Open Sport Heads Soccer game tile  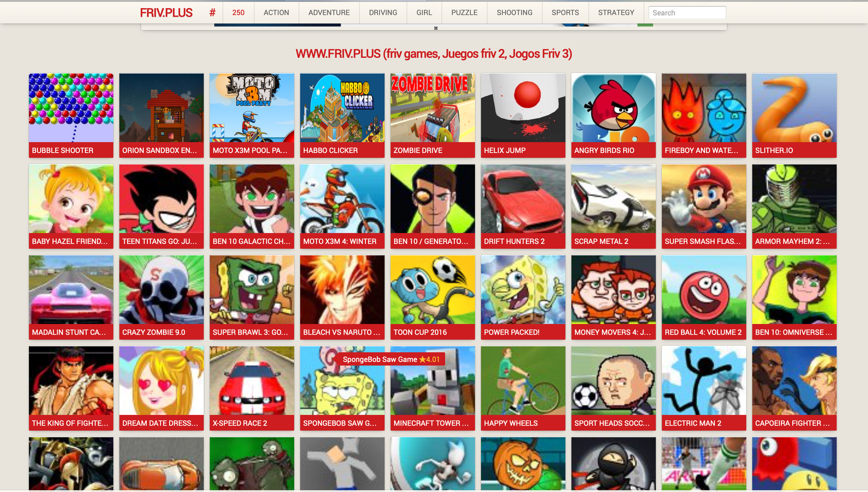[x=613, y=388]
